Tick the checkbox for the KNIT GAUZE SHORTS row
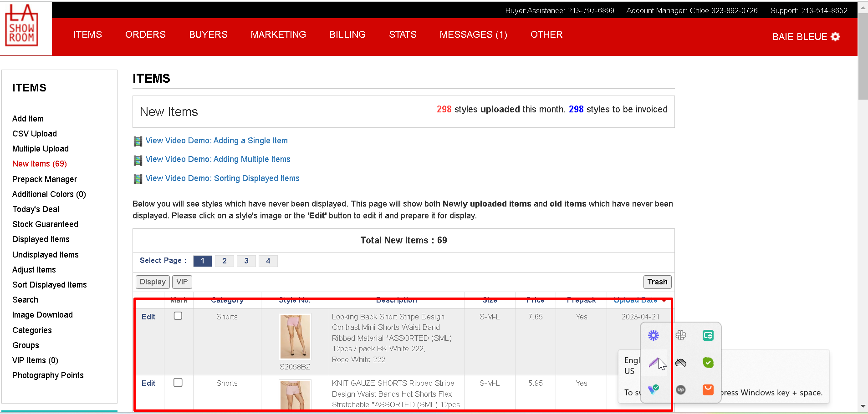 [x=178, y=383]
